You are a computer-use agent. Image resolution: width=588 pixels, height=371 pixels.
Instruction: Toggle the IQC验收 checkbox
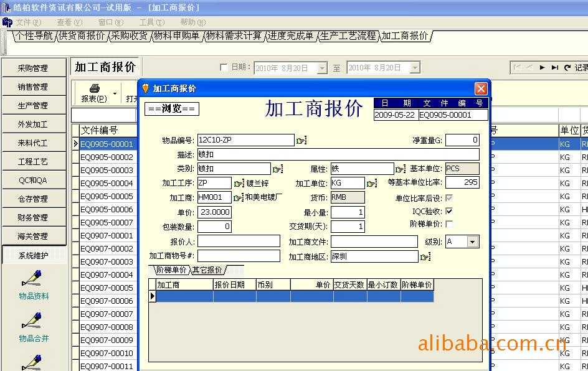point(449,211)
